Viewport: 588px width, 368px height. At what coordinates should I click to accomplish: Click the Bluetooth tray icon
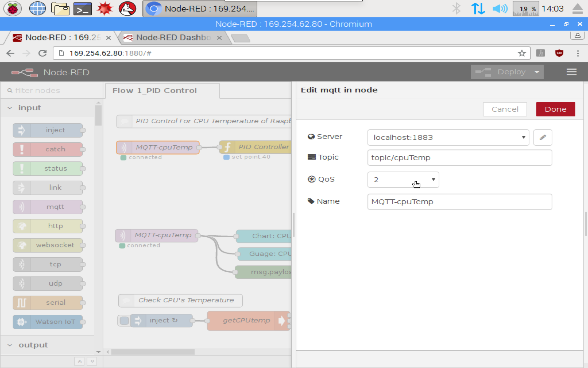tap(456, 9)
